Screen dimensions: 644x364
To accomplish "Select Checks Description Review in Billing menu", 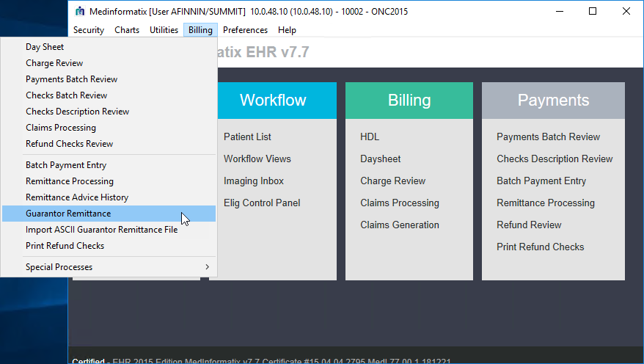I will (x=109, y=112).
